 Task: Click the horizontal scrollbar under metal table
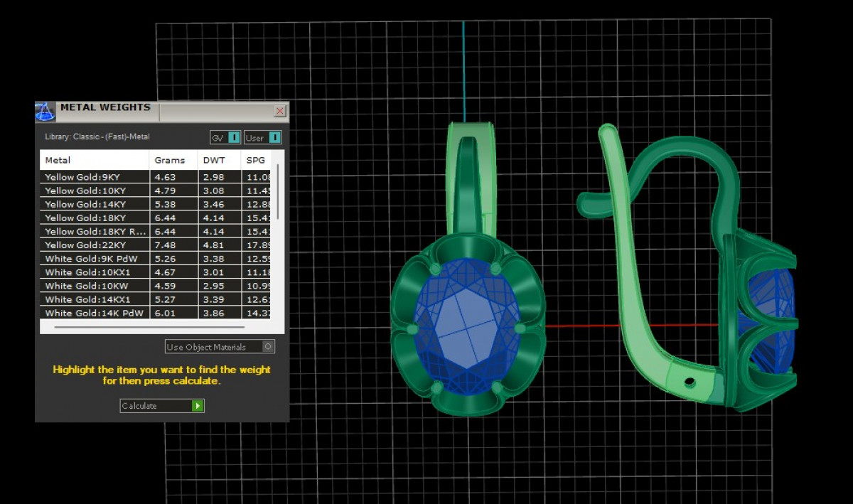click(149, 328)
